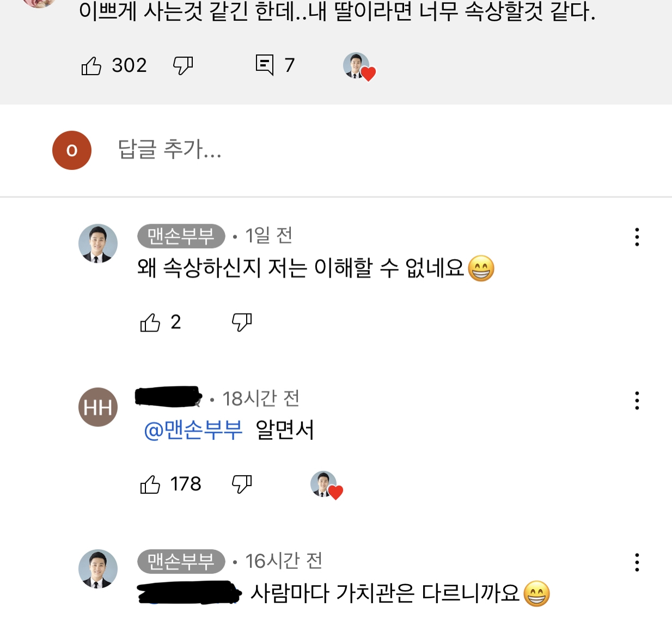Open the @맨손부부 mention link

point(192,430)
